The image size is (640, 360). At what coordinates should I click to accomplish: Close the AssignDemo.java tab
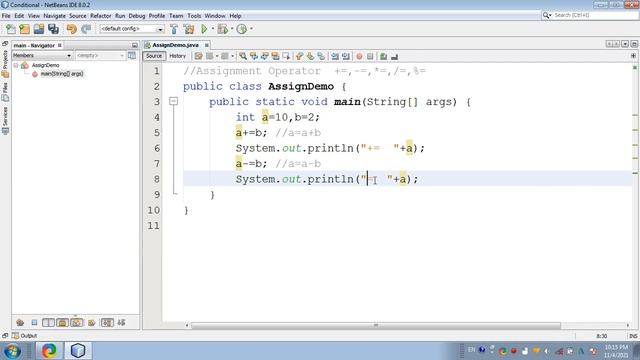[207, 45]
